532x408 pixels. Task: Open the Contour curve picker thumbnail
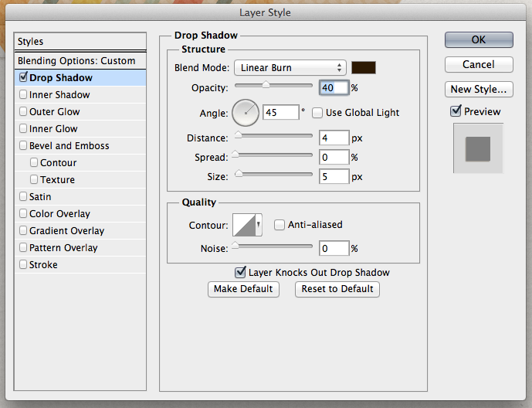click(243, 225)
